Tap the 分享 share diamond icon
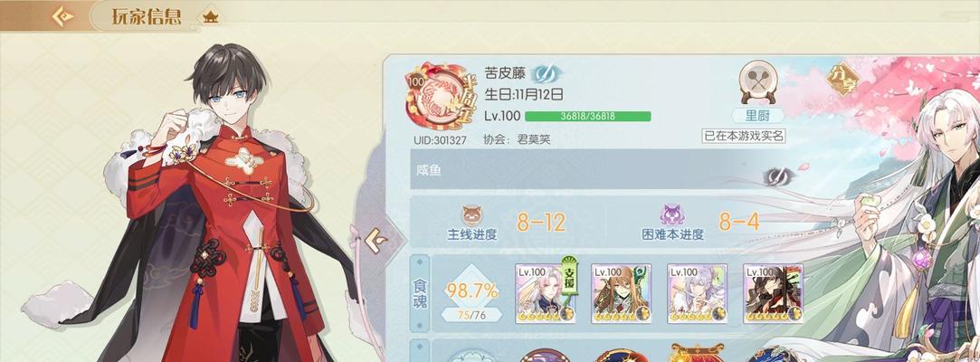This screenshot has width=980, height=362. (842, 80)
